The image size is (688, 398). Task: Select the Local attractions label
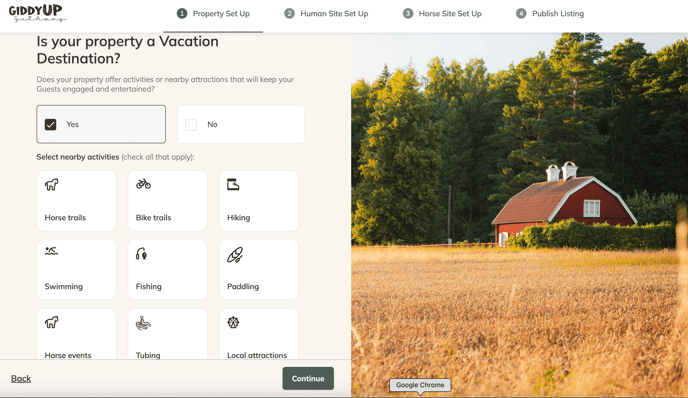(x=257, y=355)
